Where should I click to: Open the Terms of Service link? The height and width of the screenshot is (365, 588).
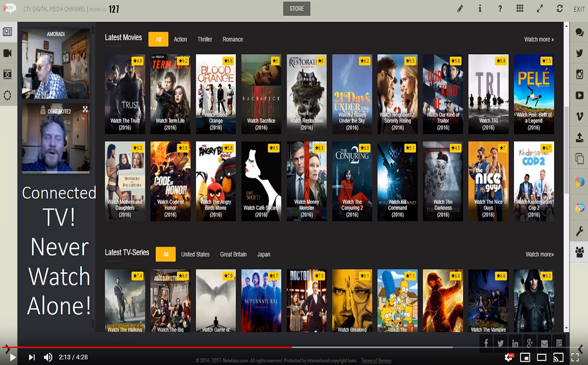pos(376,361)
